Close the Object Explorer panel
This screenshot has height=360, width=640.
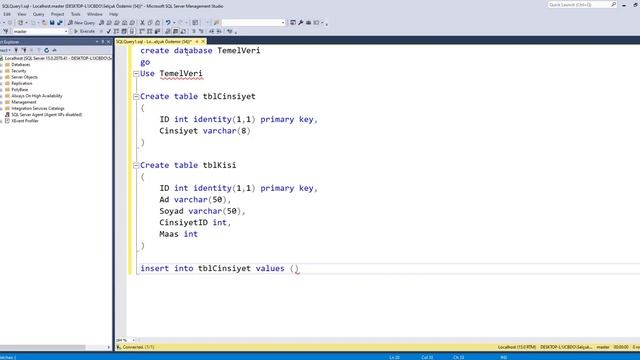click(x=108, y=42)
